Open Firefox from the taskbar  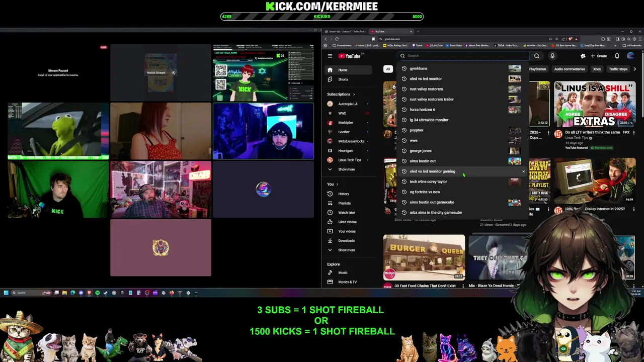click(x=172, y=293)
